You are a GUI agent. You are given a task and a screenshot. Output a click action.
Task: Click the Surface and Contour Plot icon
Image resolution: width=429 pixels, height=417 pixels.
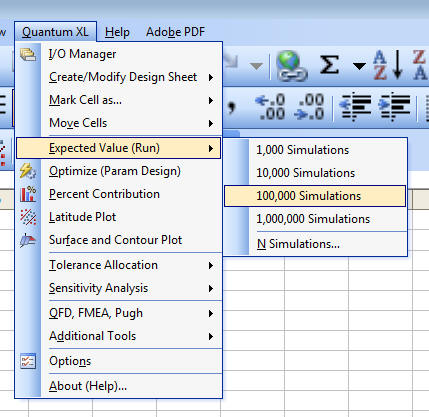click(x=28, y=240)
